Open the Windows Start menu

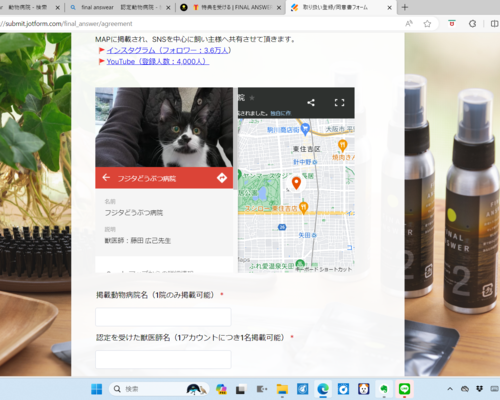[x=97, y=389]
